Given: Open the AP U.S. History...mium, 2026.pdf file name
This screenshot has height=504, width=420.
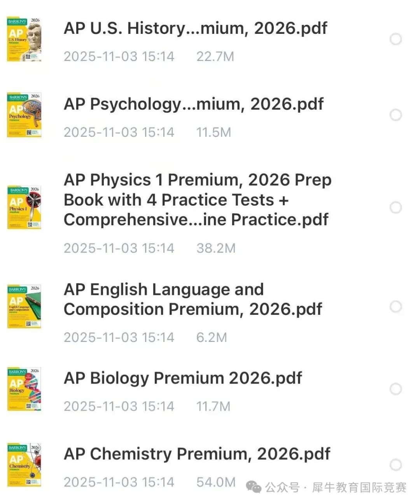Looking at the screenshot, I should (x=195, y=28).
